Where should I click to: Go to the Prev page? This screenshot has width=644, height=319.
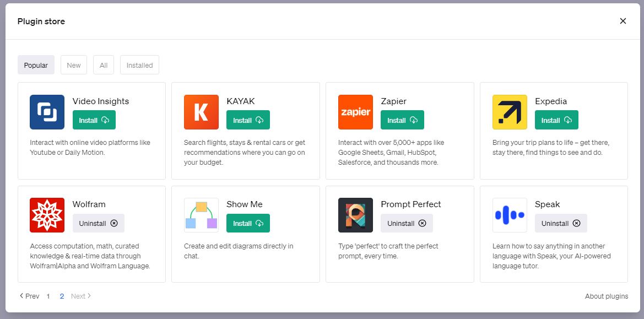[30, 296]
